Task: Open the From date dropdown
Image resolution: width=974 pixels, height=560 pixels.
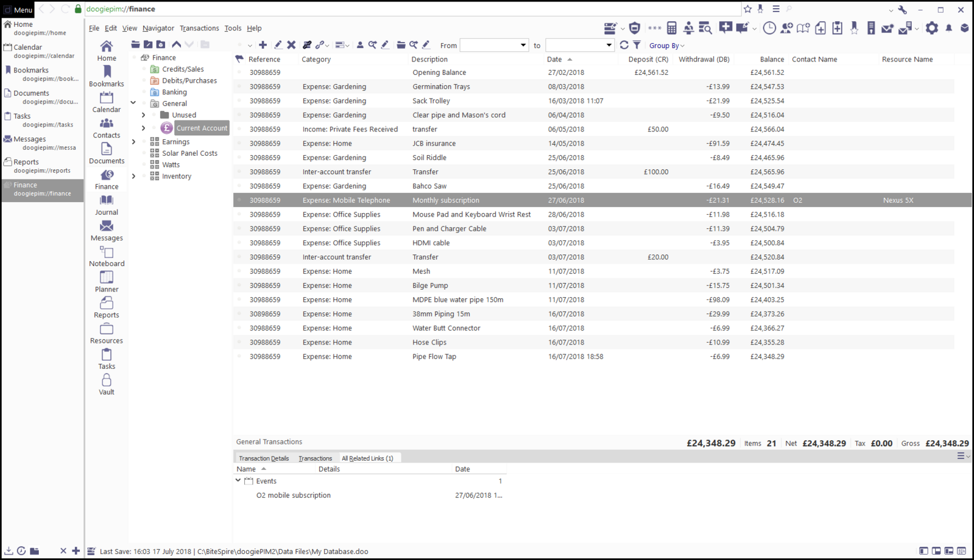Action: pos(523,46)
